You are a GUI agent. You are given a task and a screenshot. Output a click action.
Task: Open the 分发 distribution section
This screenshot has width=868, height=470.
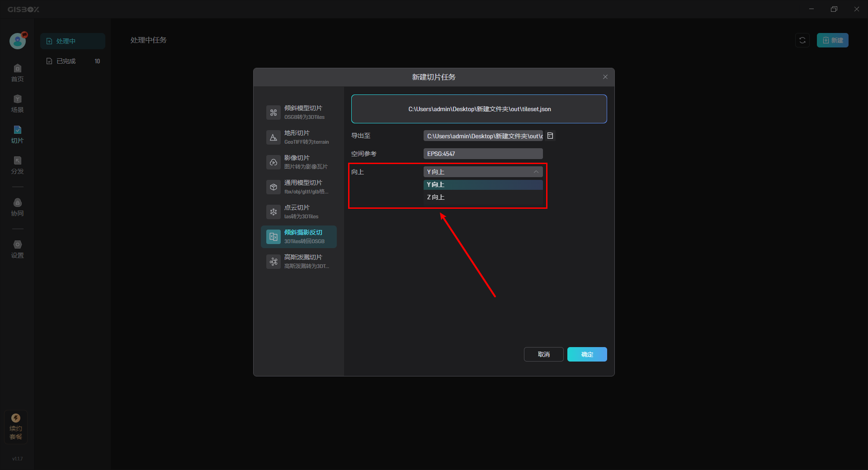point(17,165)
